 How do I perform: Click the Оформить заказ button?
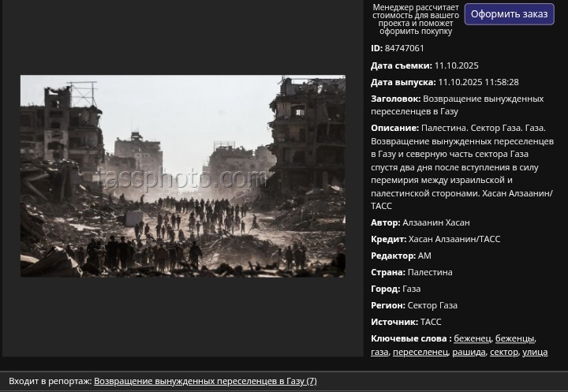click(x=509, y=14)
